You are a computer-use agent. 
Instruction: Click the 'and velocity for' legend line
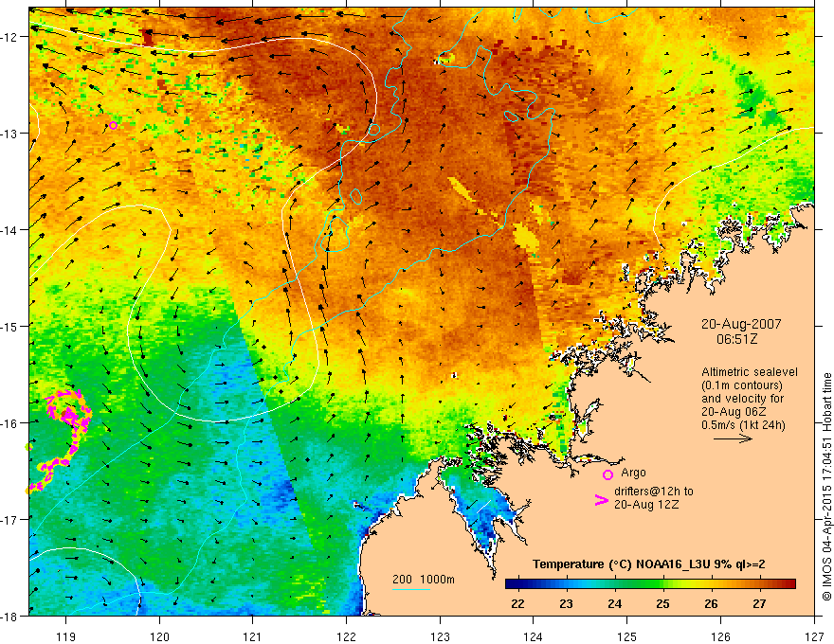pyautogui.click(x=742, y=399)
